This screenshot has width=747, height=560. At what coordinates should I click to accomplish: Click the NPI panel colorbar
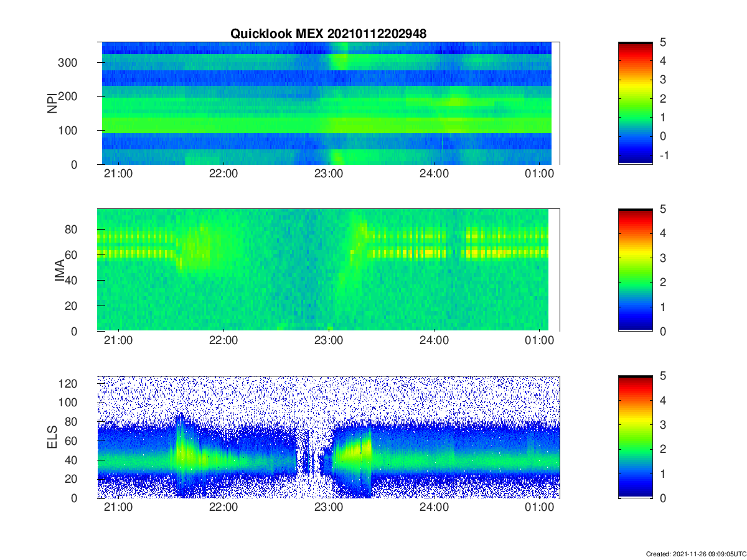(x=636, y=103)
